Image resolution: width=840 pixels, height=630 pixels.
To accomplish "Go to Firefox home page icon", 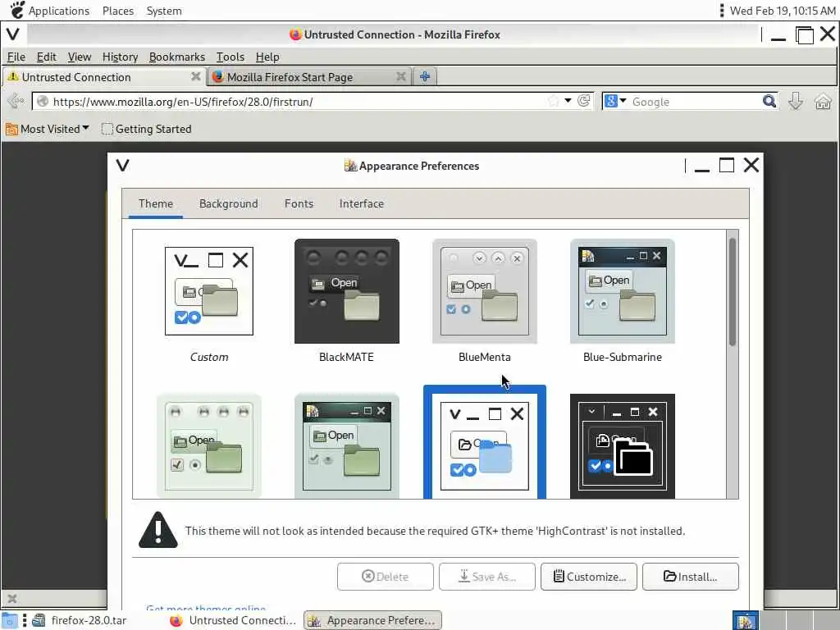I will [x=823, y=101].
